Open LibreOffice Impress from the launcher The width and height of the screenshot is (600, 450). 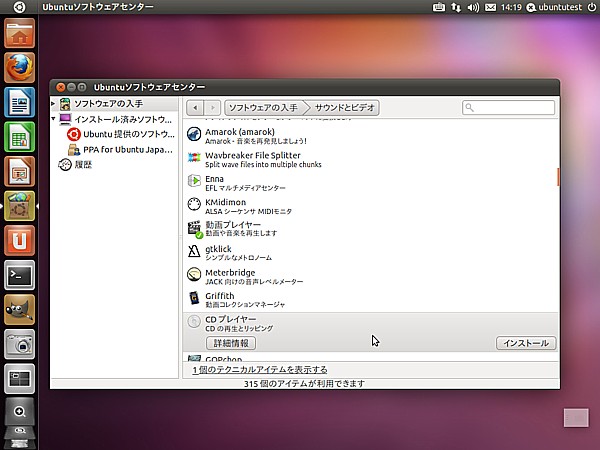(x=20, y=171)
